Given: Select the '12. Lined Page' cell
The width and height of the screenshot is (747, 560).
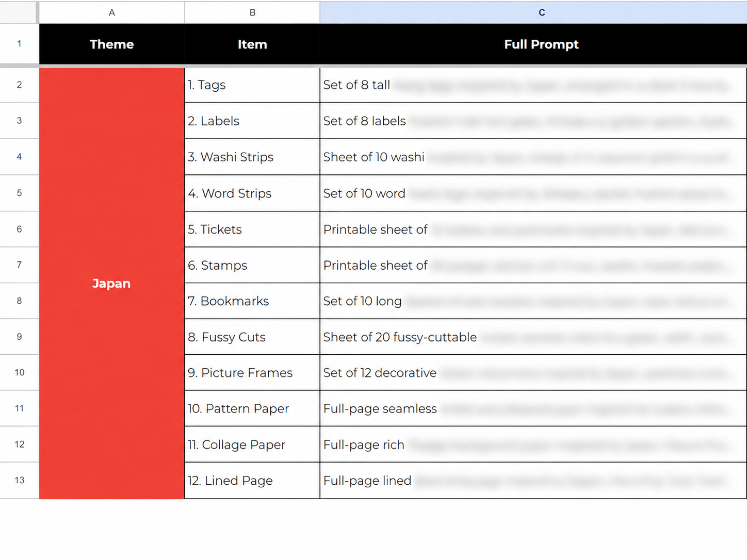Looking at the screenshot, I should point(252,480).
